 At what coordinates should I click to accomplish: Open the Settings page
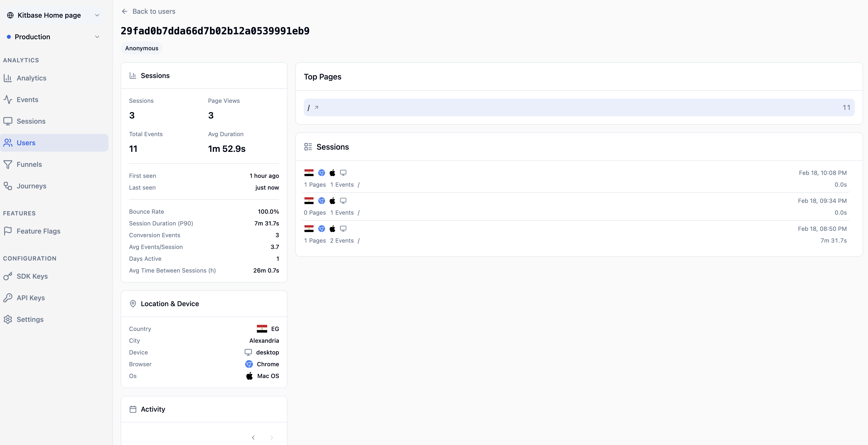30,319
